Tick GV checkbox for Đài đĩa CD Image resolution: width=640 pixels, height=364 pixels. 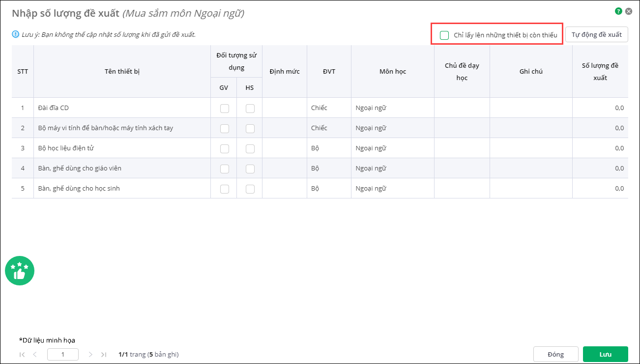(225, 108)
